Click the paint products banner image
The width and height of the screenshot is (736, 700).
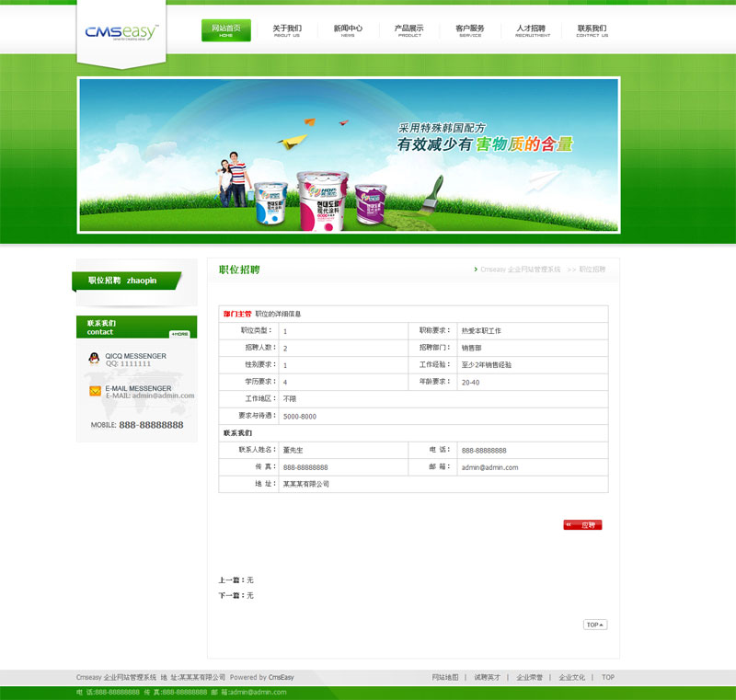(348, 155)
